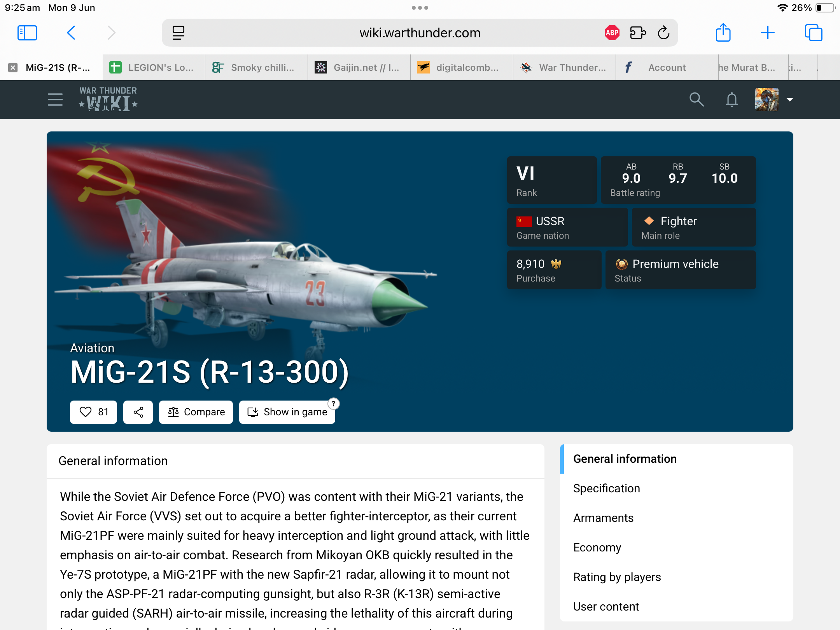Image resolution: width=840 pixels, height=630 pixels.
Task: Open Safari extensions puzzle icon
Action: [x=638, y=33]
